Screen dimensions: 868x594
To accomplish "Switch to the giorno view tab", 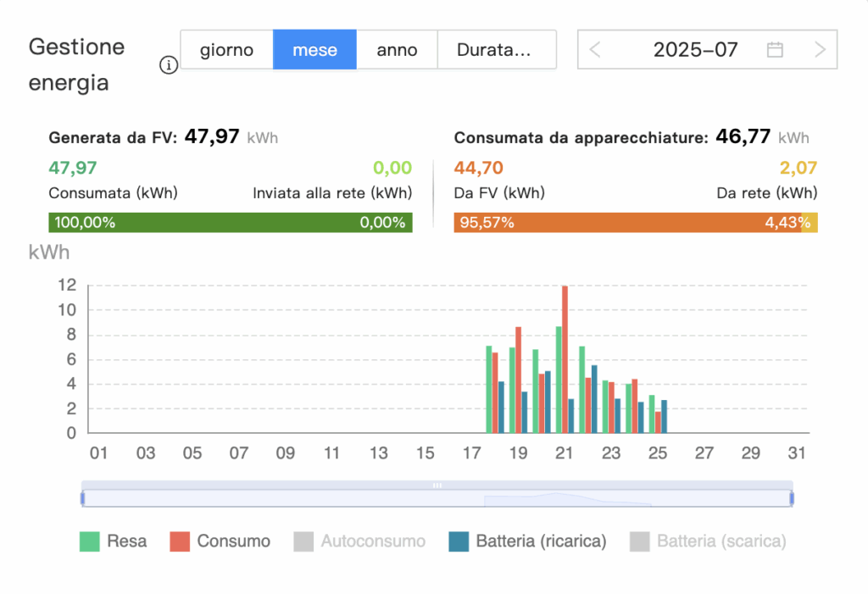I will click(x=226, y=49).
